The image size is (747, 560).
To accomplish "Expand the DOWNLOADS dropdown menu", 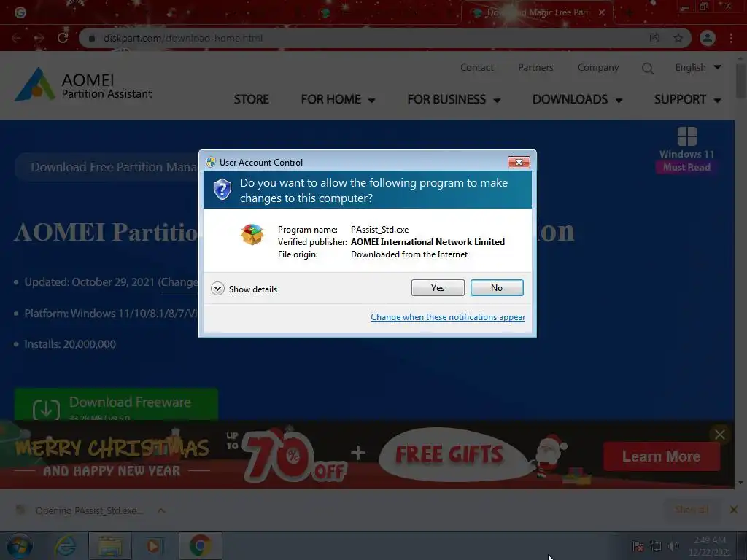I will tap(577, 99).
